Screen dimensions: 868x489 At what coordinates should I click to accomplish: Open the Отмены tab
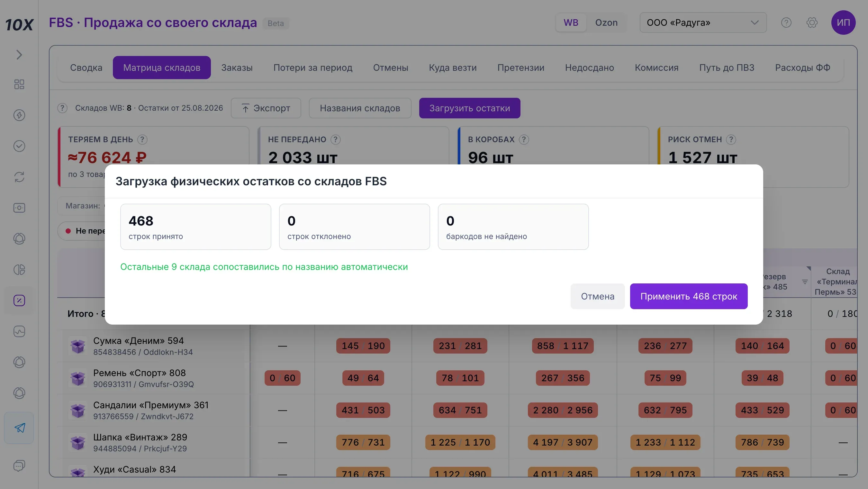tap(391, 68)
